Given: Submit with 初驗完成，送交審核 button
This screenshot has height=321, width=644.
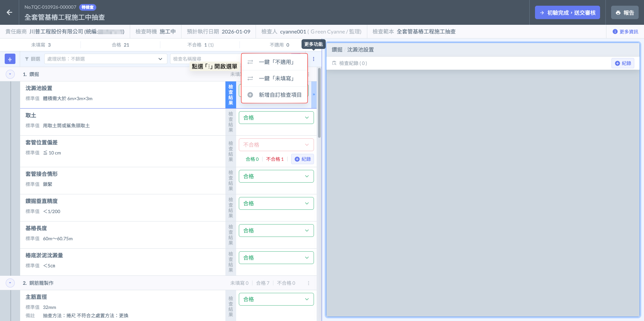Looking at the screenshot, I should (x=567, y=13).
